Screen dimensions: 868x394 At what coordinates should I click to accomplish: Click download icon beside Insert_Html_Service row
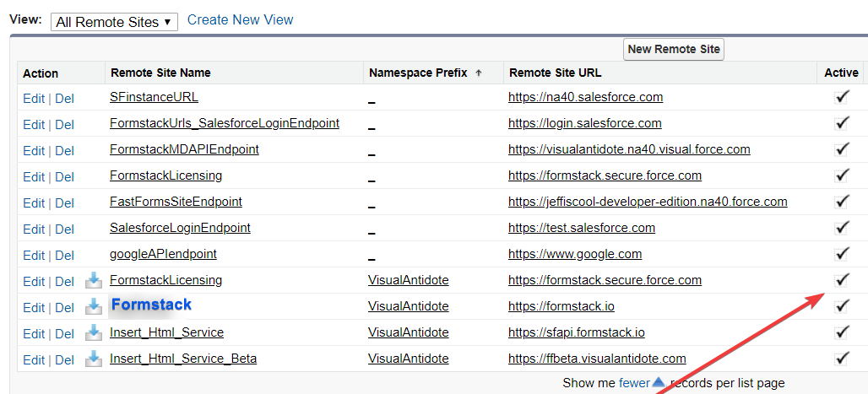pos(94,332)
